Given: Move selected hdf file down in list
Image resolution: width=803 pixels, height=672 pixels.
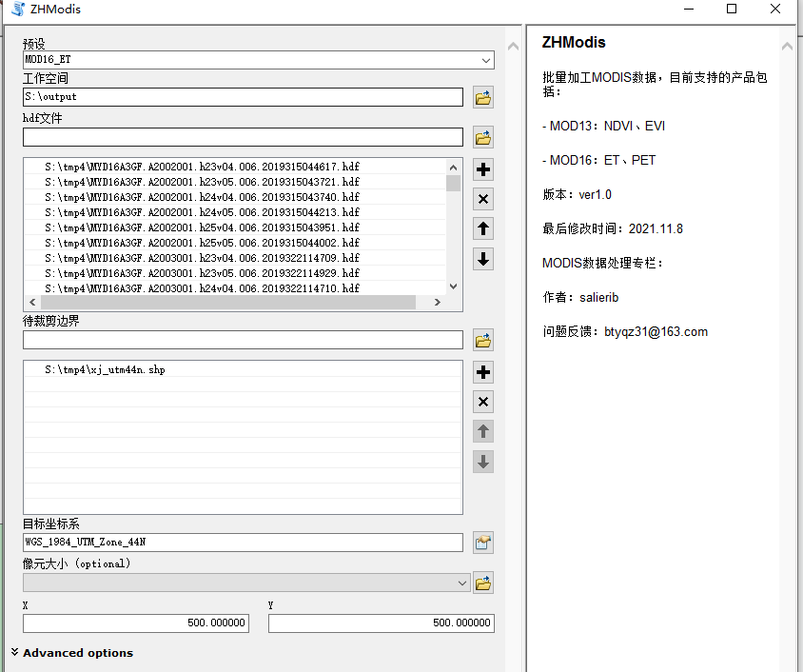Looking at the screenshot, I should coord(483,259).
